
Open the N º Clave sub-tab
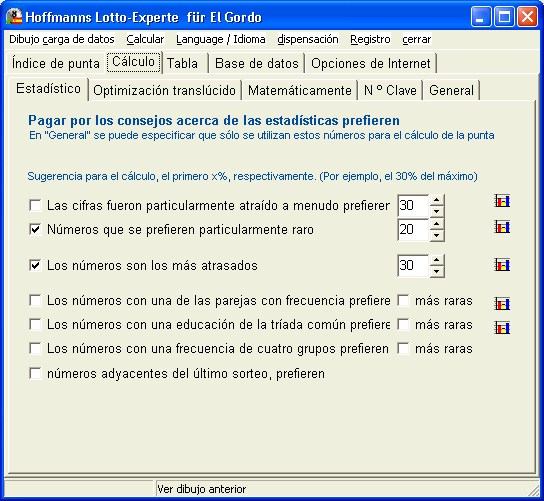[390, 91]
